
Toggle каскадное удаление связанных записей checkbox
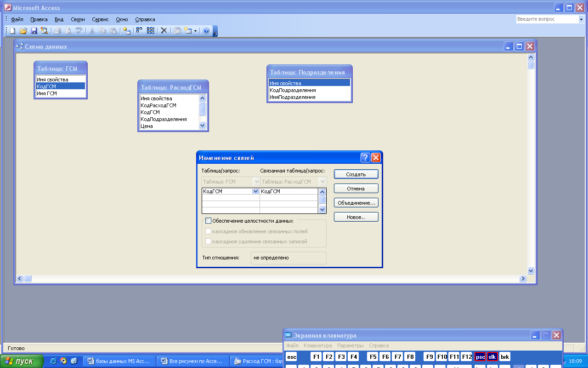[x=208, y=241]
